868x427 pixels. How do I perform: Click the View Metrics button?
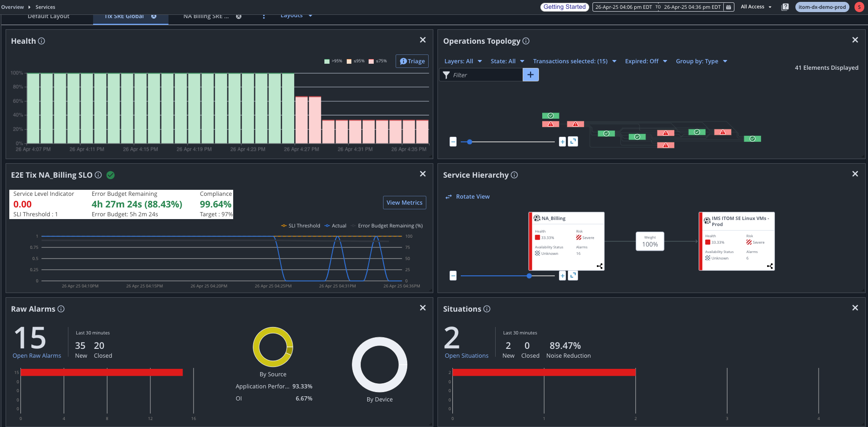404,202
